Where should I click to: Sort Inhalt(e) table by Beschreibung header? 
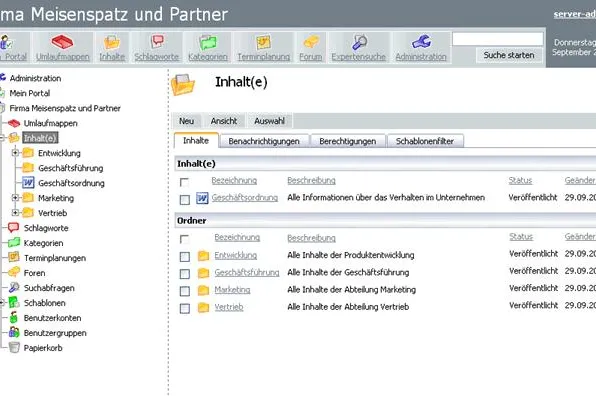coord(311,181)
